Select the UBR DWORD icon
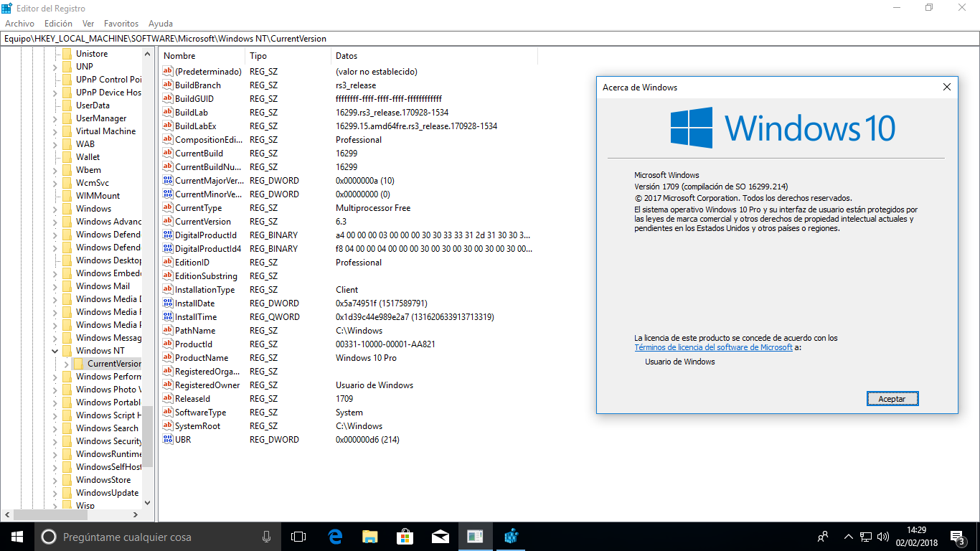 pyautogui.click(x=168, y=440)
